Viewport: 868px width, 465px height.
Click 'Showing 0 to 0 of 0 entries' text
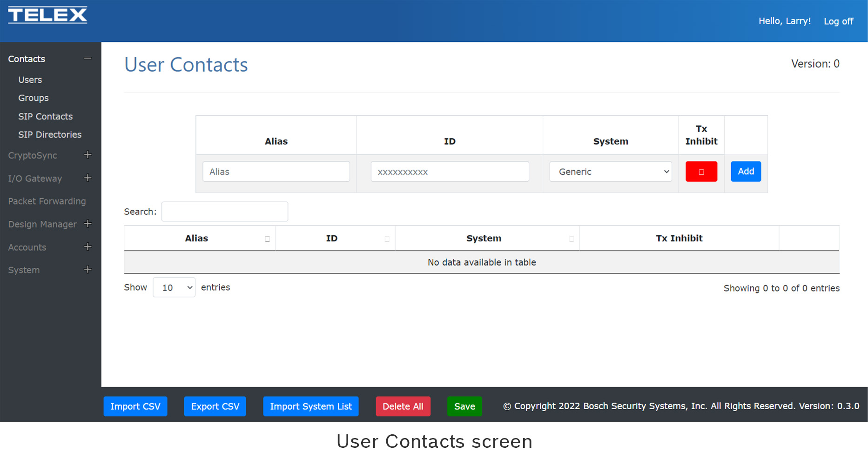(781, 288)
